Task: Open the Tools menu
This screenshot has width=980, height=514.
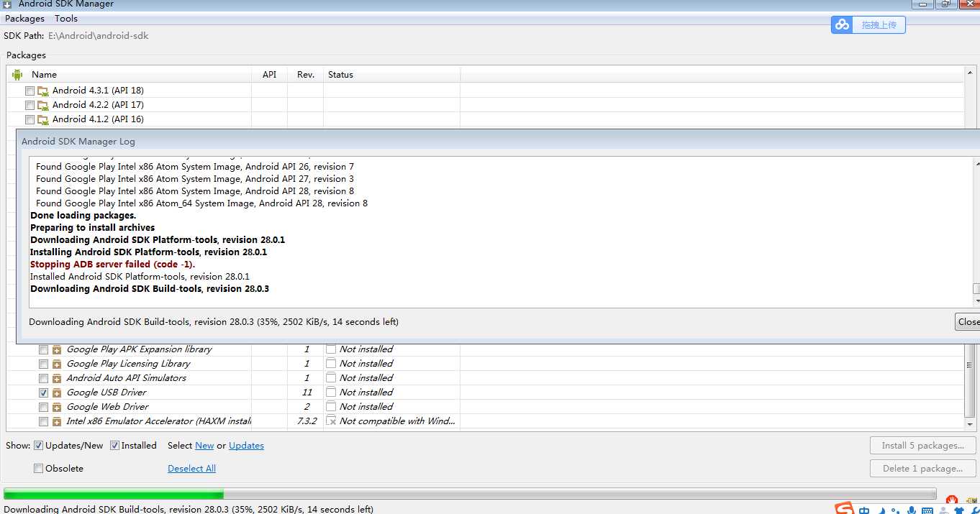Action: 66,19
